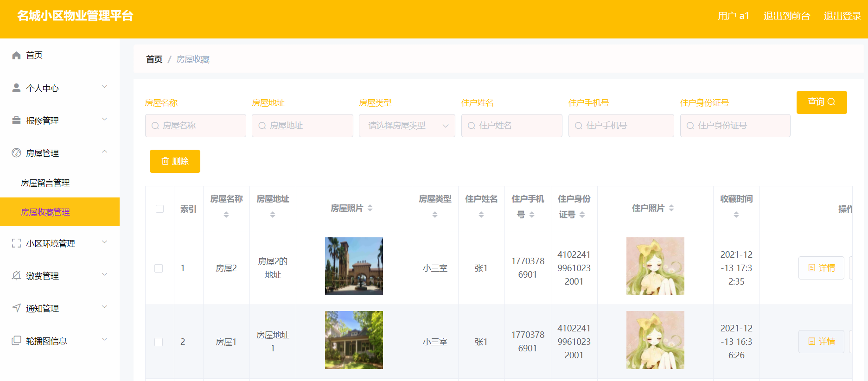
Task: Sort table by 房屋名称 column arrows
Action: (x=226, y=215)
